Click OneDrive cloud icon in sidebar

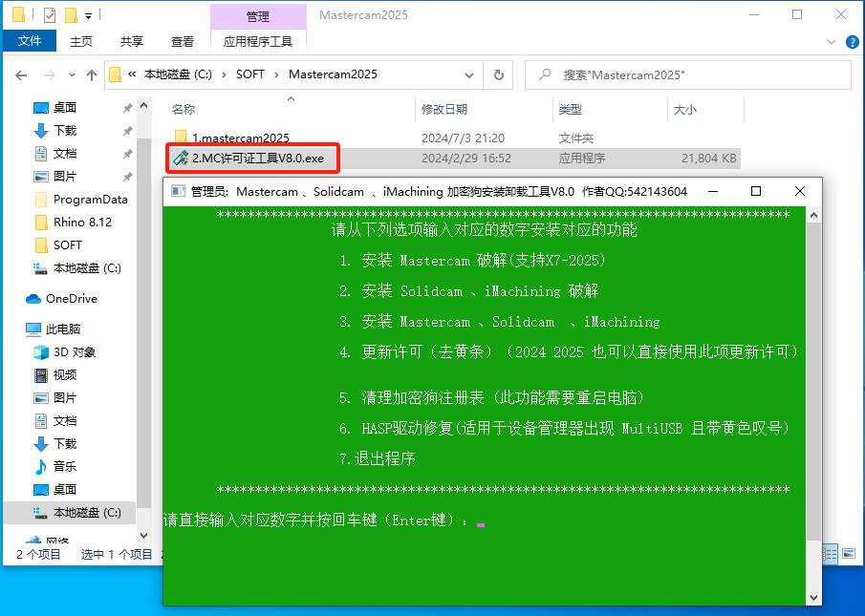pyautogui.click(x=33, y=299)
